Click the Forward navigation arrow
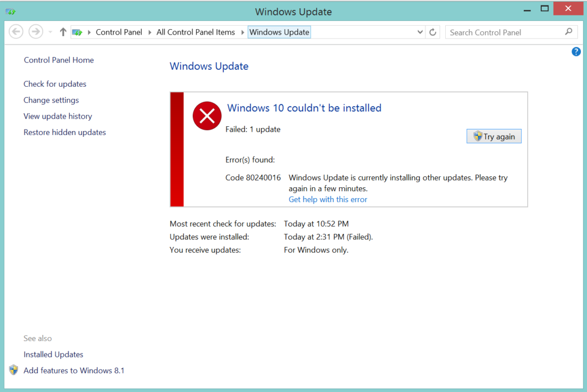587x392 pixels. (35, 31)
